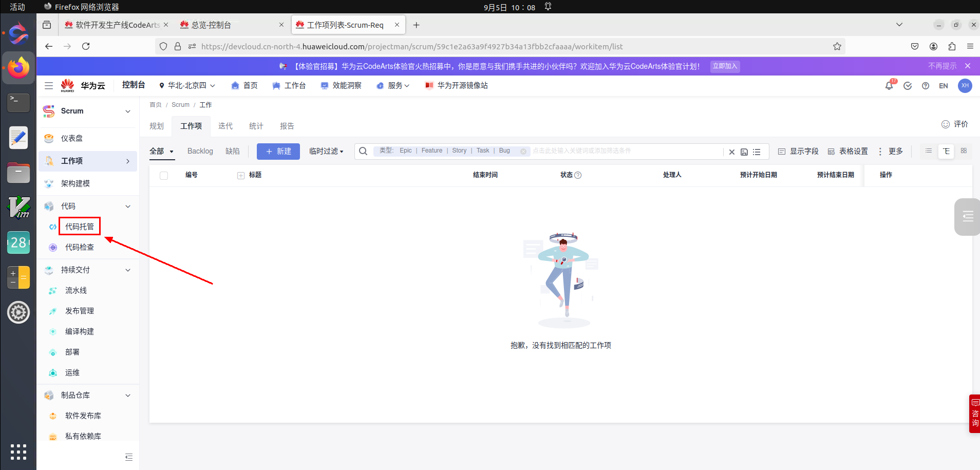
Task: Open saved filter list icon
Action: pyautogui.click(x=757, y=152)
